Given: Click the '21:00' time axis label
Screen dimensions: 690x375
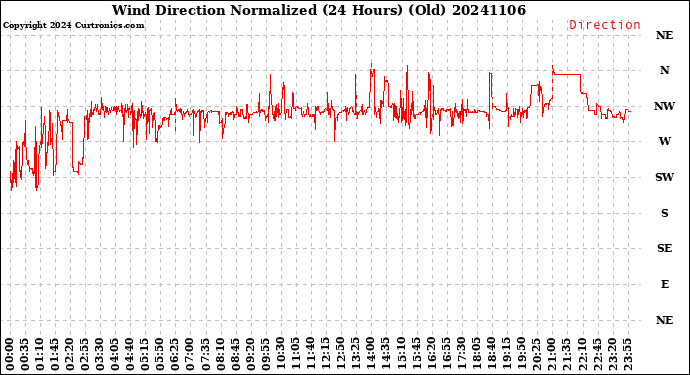Looking at the screenshot, I should coord(551,354).
